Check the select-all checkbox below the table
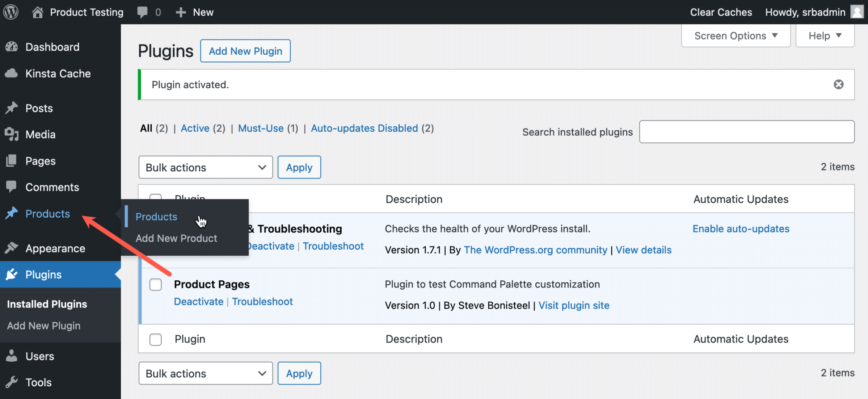 [x=156, y=339]
